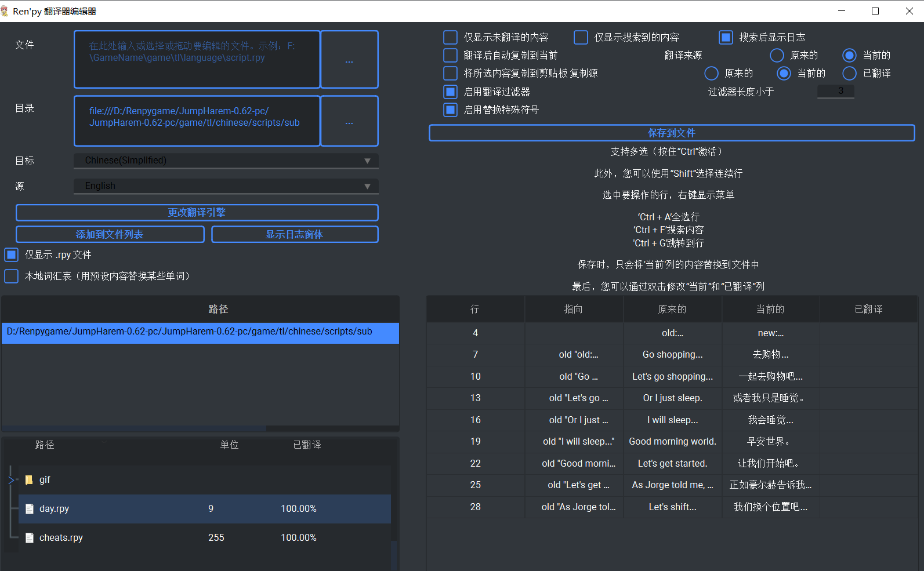The width and height of the screenshot is (924, 571).
Task: Click cell 'new:...' in row 4
Action: 770,333
